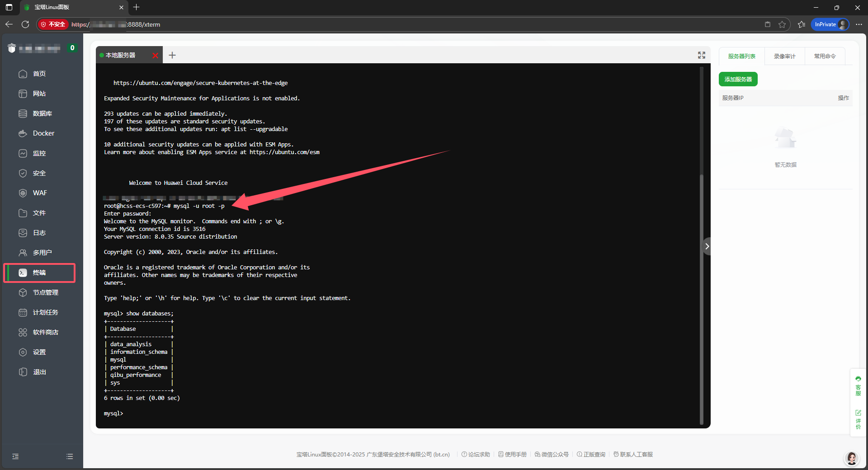Open a new terminal tab with plus
Screen dimensions: 868x470
(x=172, y=55)
